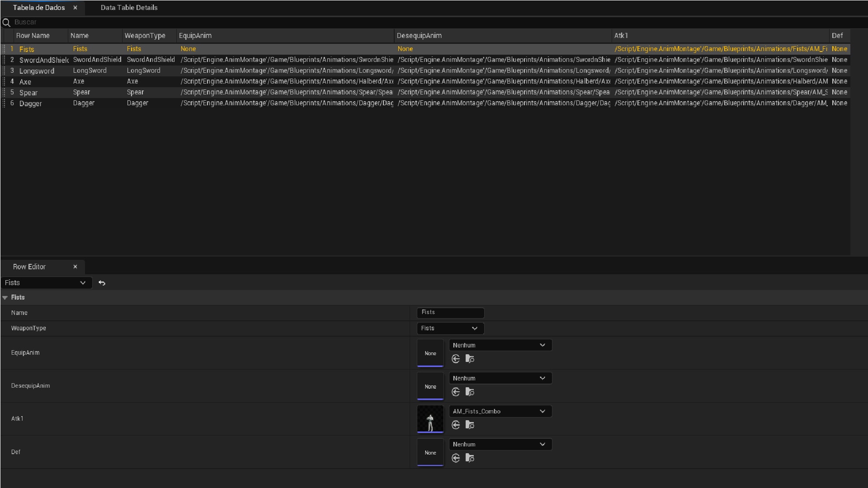Click the use-asset arrow icon for Atk1
868x488 pixels.
point(456,425)
